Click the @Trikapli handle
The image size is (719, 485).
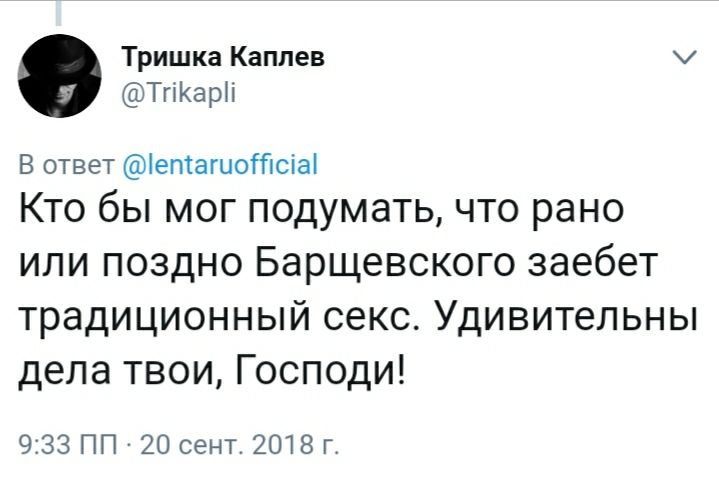178,93
